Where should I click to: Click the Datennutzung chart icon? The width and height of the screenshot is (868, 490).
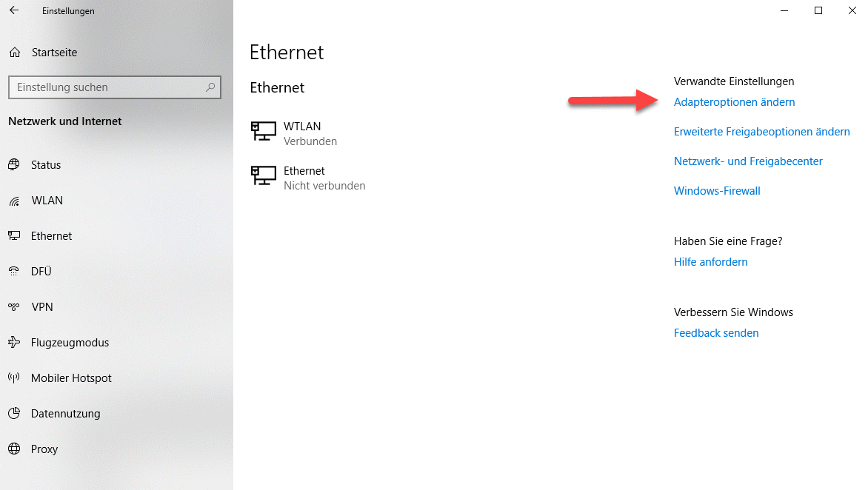[x=14, y=414]
